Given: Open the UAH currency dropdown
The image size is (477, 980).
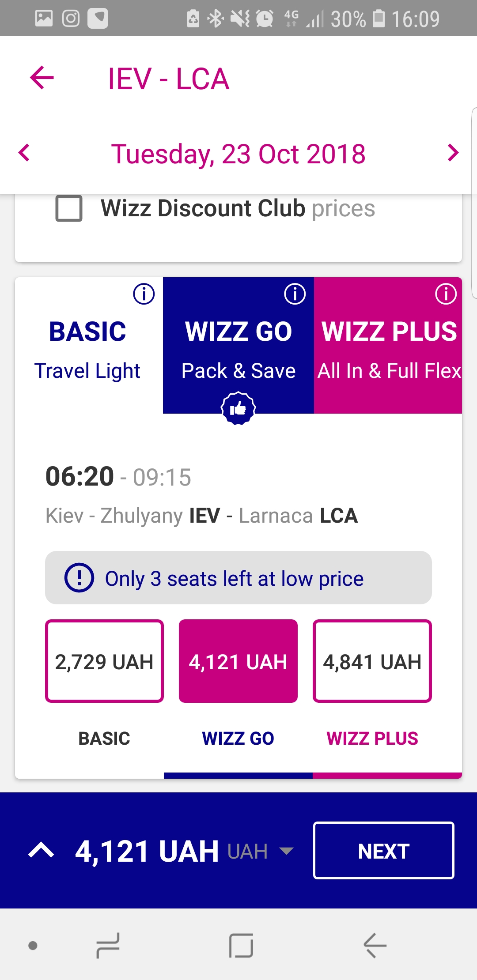Looking at the screenshot, I should 261,851.
